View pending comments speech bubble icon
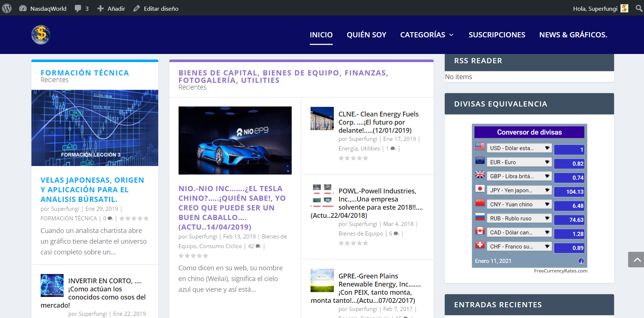This screenshot has height=318, width=644. pos(78,8)
